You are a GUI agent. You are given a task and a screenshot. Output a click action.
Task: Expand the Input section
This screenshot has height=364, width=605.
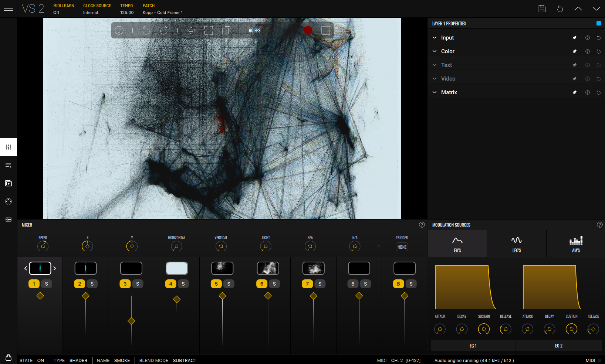tap(435, 38)
